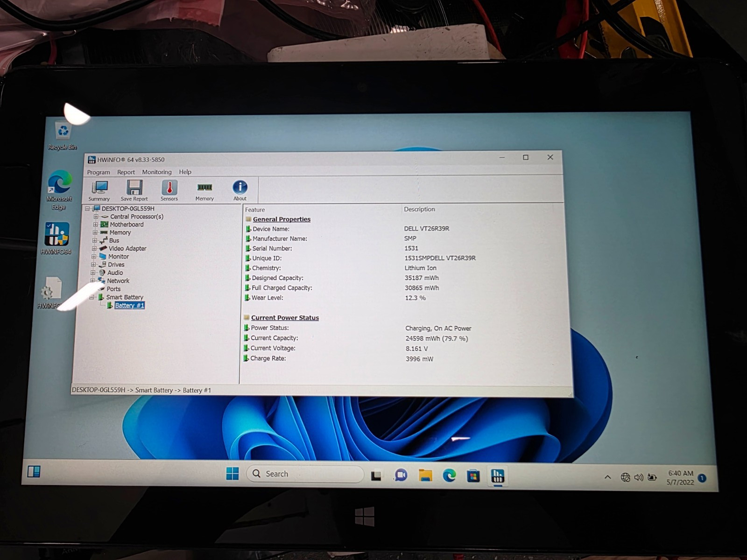Open Task View on taskbar
Viewport: 747px width, 560px height.
[376, 475]
